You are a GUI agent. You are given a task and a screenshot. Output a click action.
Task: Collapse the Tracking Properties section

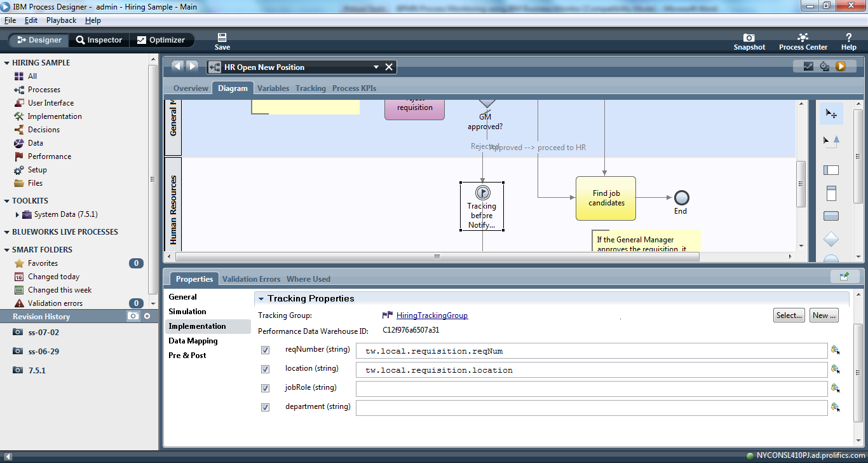coord(261,298)
